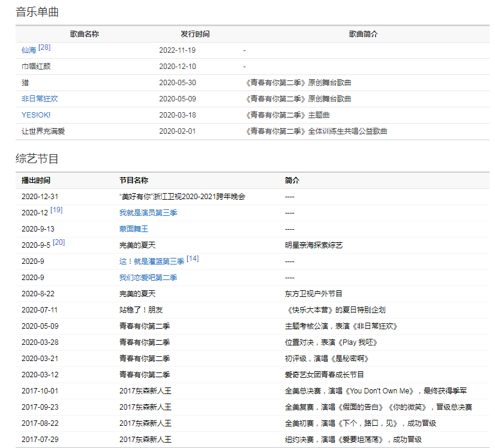This screenshot has width=495, height=448.
Task: Click the 巾帼红颜 song name cell
Action: click(x=36, y=67)
